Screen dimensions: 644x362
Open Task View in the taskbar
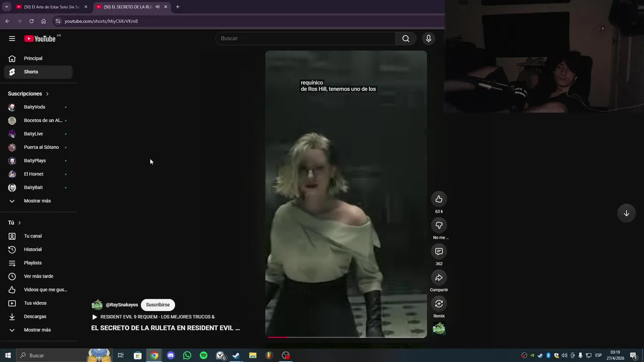coord(121,355)
